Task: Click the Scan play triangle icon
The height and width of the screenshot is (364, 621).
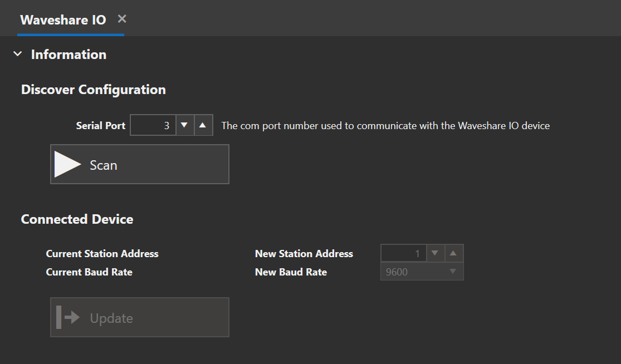Action: pyautogui.click(x=68, y=164)
